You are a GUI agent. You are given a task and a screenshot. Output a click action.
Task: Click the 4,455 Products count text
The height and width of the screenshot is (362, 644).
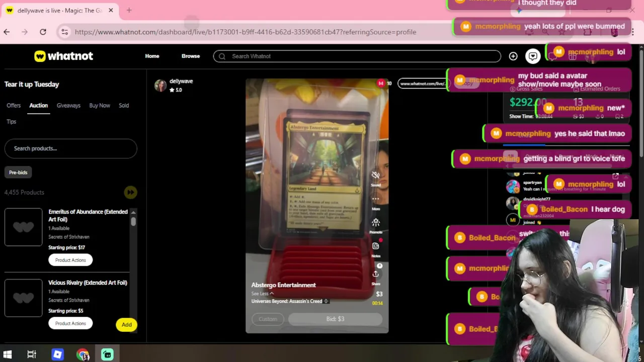click(24, 192)
